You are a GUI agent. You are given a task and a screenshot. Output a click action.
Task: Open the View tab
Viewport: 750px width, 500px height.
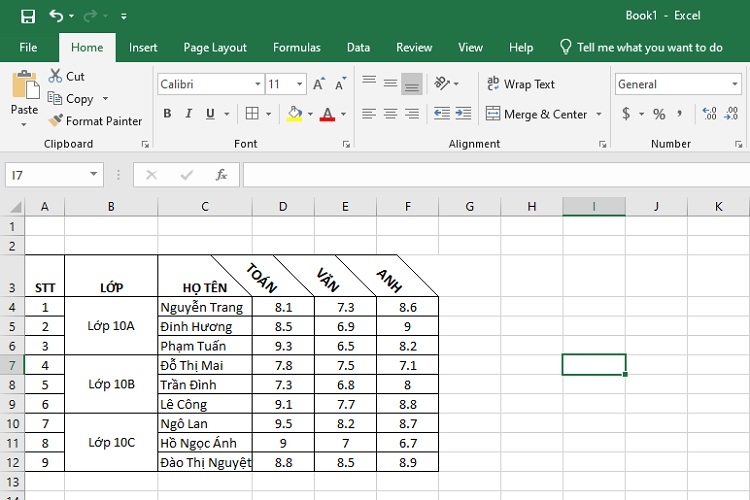(x=470, y=47)
